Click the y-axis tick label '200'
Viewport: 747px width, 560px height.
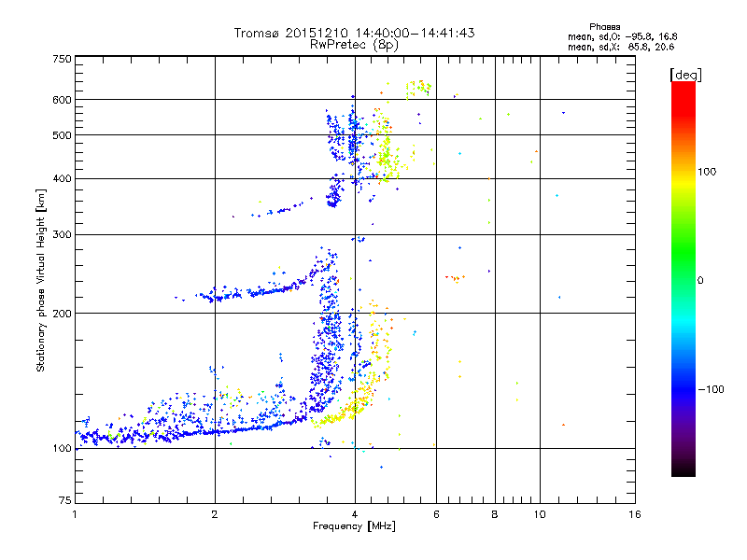pyautogui.click(x=63, y=314)
